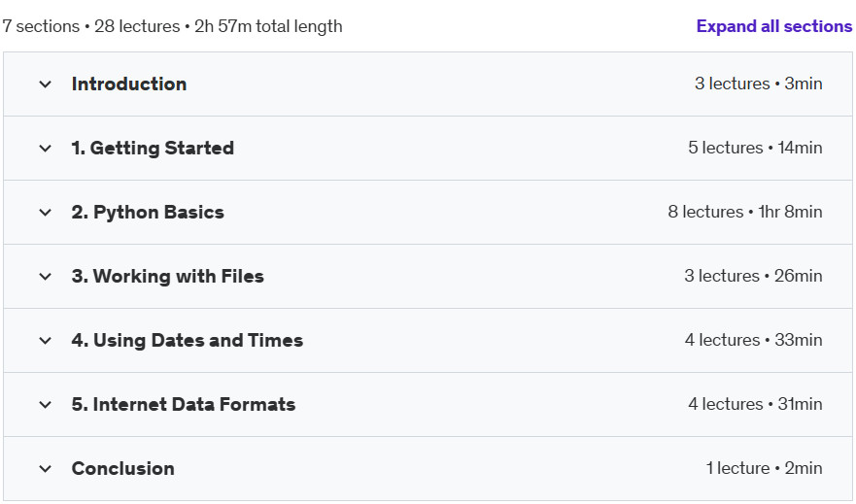Select the Introduction section title
This screenshot has width=856, height=504.
(129, 84)
